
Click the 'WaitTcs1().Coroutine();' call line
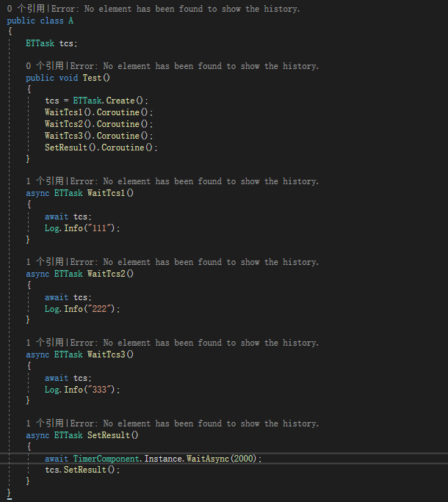pyautogui.click(x=99, y=112)
